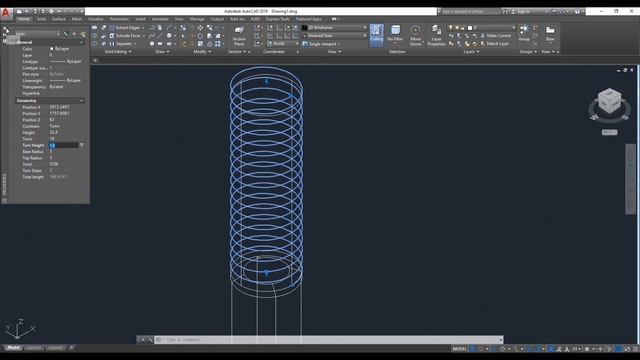This screenshot has width=640, height=360.
Task: Expand the Modify panel
Action: point(202,52)
